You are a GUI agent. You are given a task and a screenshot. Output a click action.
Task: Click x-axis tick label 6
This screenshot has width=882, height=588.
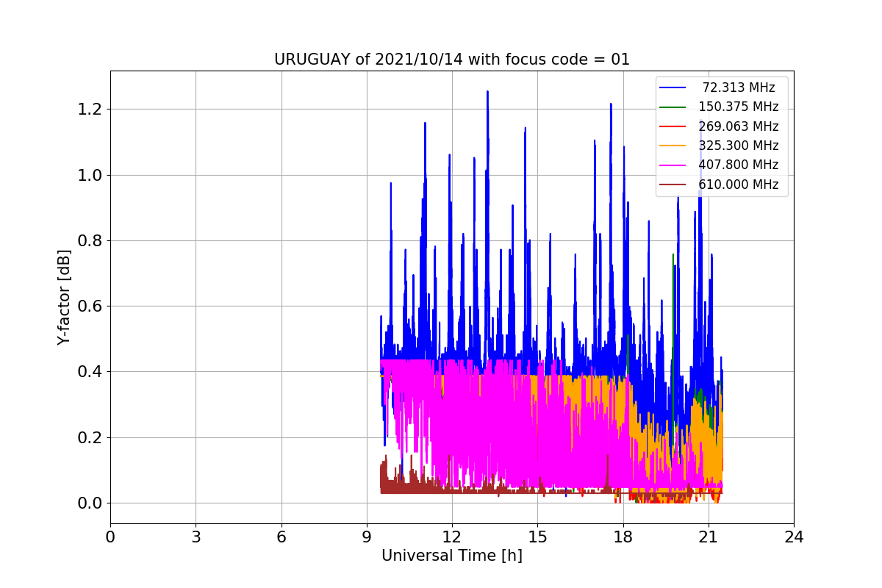point(282,537)
